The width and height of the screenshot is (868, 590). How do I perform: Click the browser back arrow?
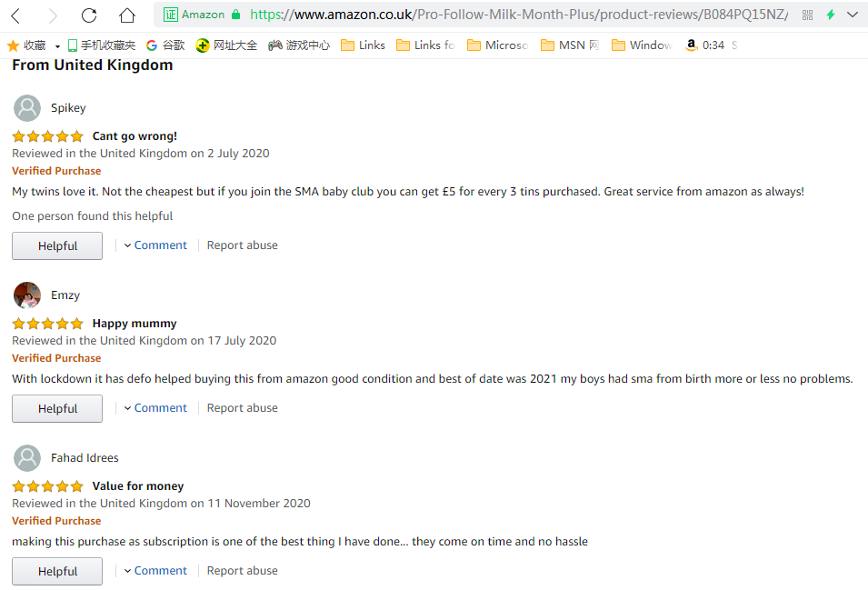click(x=15, y=15)
